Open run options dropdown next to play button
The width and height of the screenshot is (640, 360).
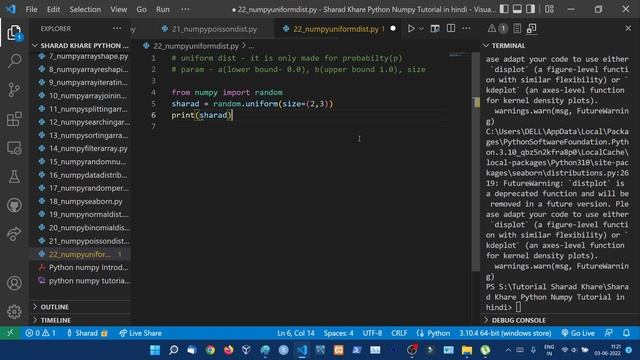coord(421,29)
